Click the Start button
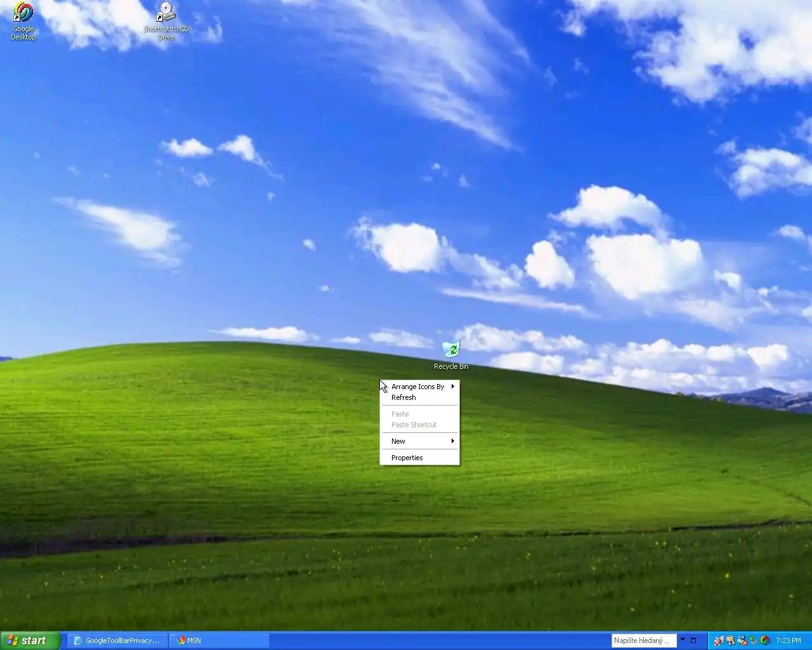This screenshot has height=650, width=812. [x=30, y=640]
